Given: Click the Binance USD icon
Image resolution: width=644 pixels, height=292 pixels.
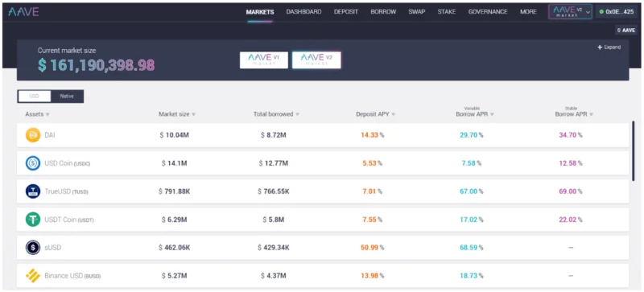Looking at the screenshot, I should [33, 276].
